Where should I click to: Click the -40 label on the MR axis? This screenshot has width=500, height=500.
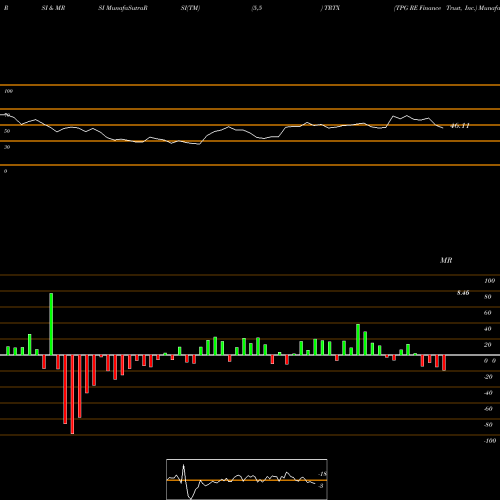pyautogui.click(x=488, y=393)
